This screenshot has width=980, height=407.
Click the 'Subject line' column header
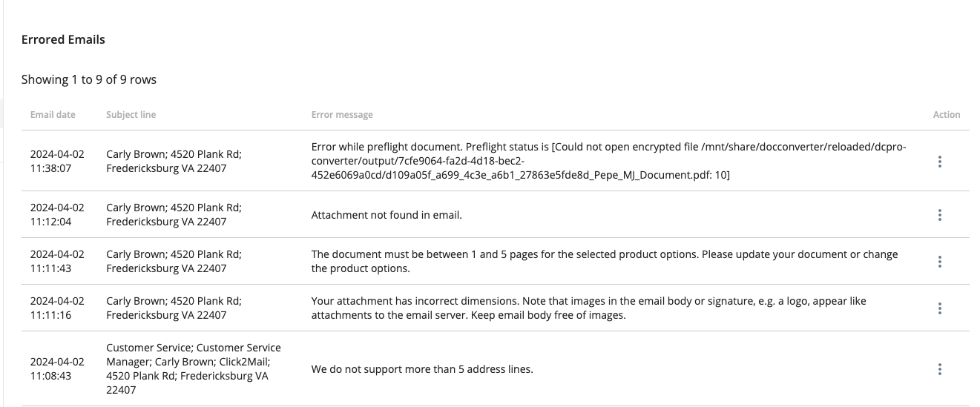pos(131,115)
